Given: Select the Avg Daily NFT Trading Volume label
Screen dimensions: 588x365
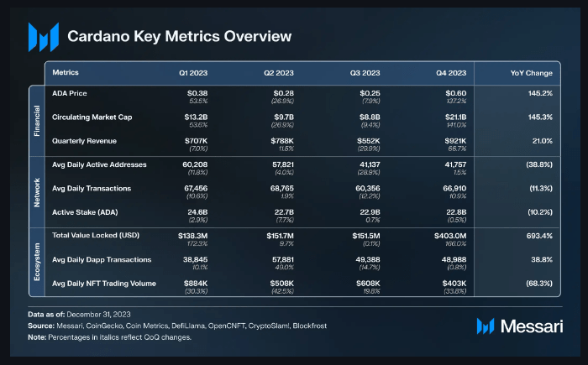Looking at the screenshot, I should coord(105,284).
